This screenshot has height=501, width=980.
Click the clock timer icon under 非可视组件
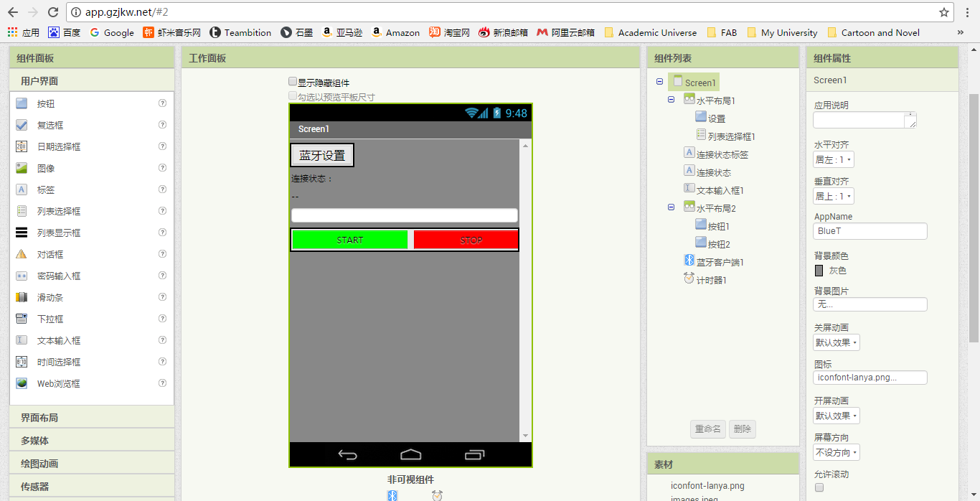click(x=437, y=495)
